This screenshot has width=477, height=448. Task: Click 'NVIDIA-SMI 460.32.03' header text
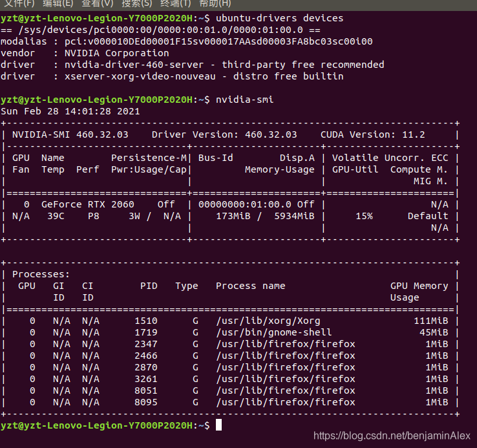tap(70, 134)
